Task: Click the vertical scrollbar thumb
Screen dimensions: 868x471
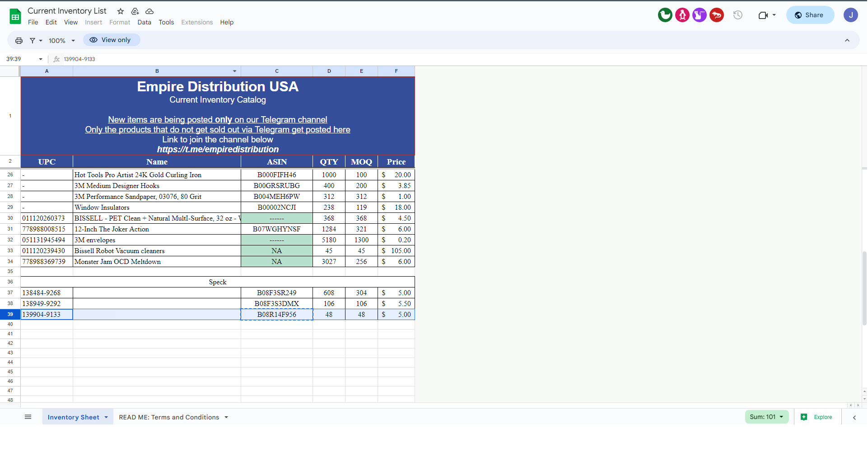Action: (x=864, y=288)
